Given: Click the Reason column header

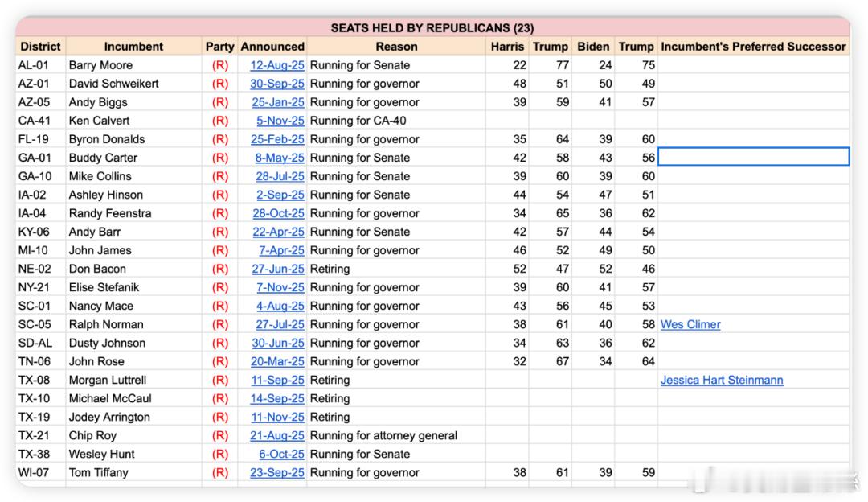Looking at the screenshot, I should click(x=396, y=47).
